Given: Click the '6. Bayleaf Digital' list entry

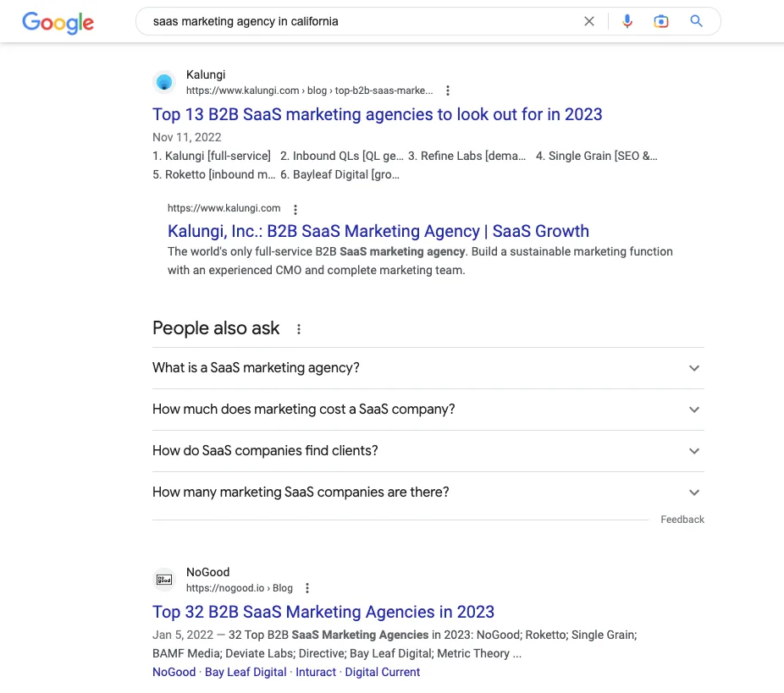Looking at the screenshot, I should tap(340, 175).
